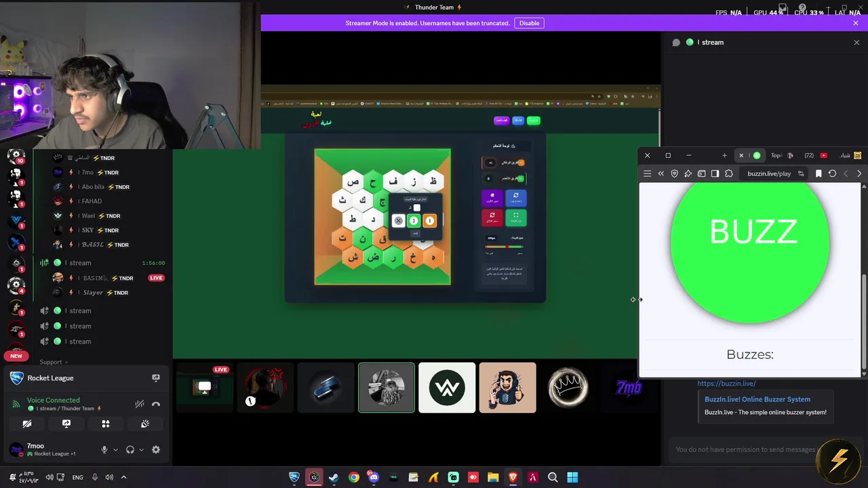Open Windows Start button

click(x=572, y=477)
